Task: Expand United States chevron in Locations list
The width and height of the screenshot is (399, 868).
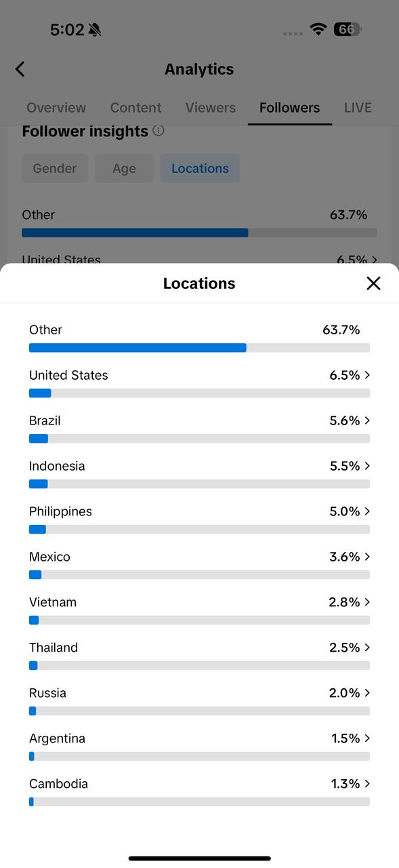Action: (367, 375)
